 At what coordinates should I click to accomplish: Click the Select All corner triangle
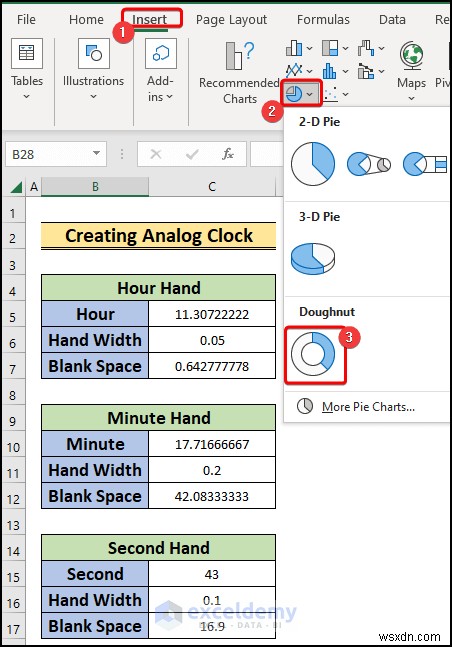16,188
